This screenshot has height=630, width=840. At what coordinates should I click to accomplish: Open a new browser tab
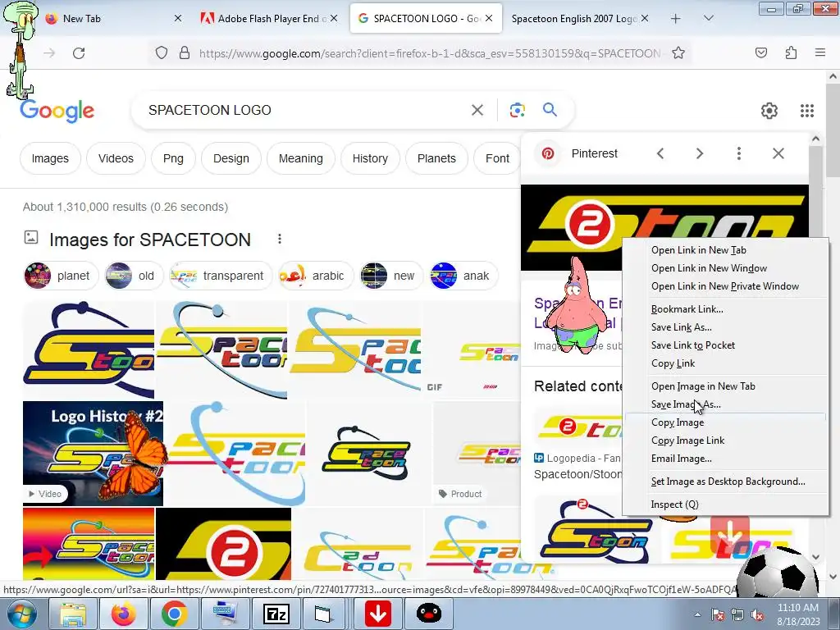click(x=676, y=19)
